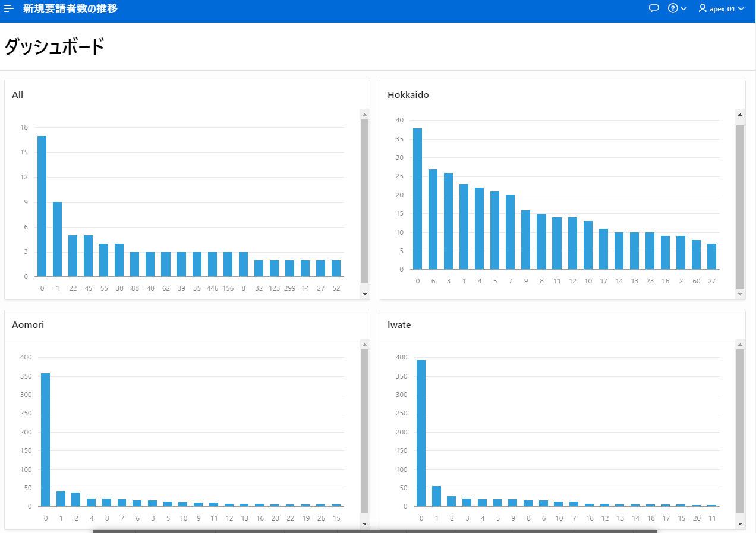Screen dimensions: 756x533
Task: Click the chevron next to apex_01
Action: [741, 8]
